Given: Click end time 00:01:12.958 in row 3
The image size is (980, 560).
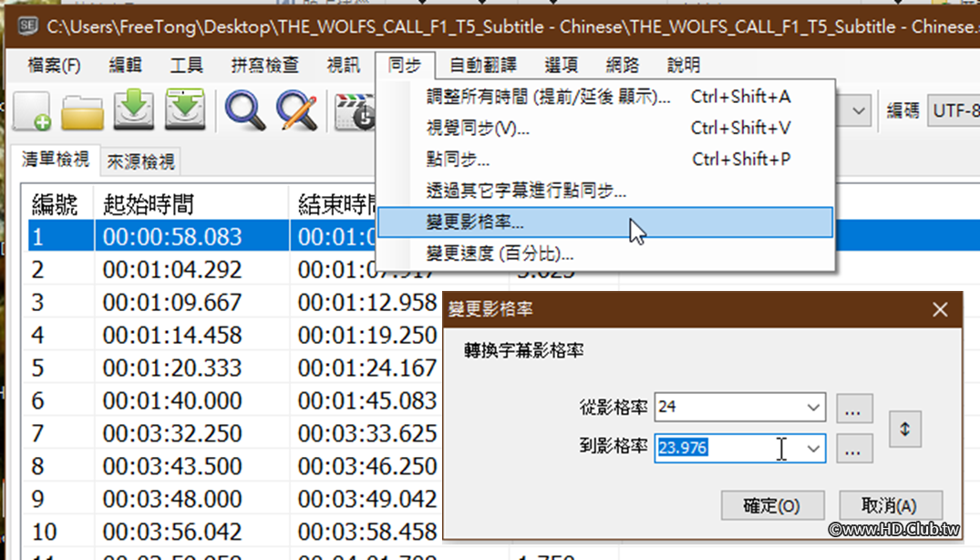Looking at the screenshot, I should (x=367, y=303).
